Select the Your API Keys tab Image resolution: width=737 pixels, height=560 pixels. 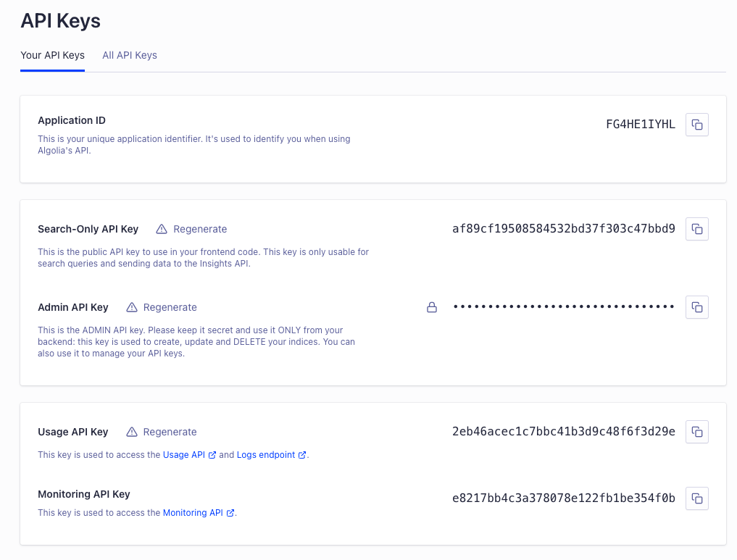[53, 56]
